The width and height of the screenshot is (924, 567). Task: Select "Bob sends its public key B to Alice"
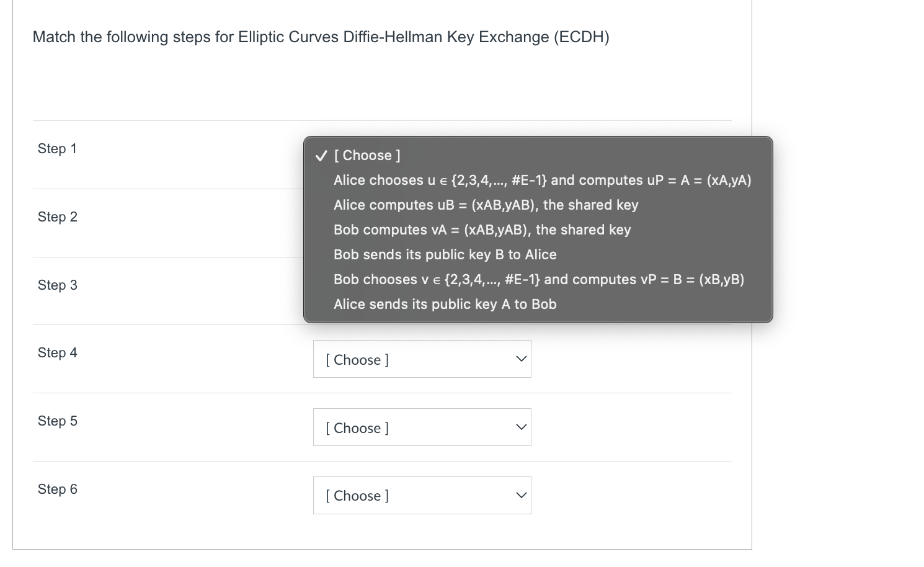tap(445, 254)
